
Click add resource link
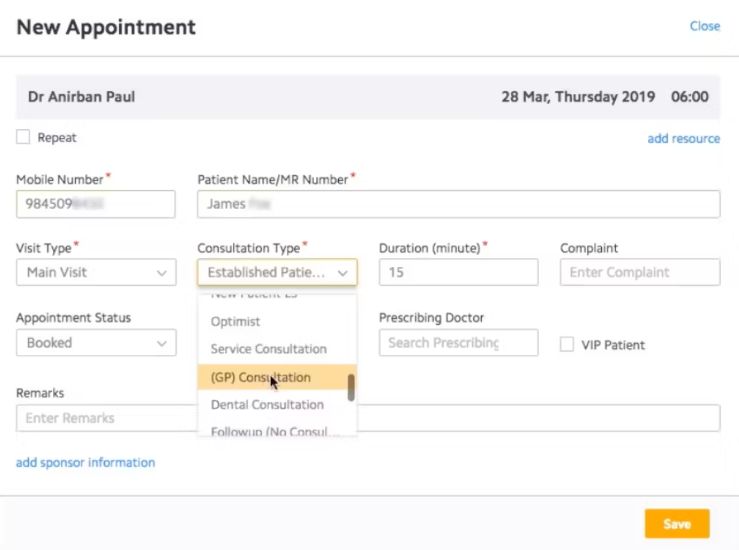click(683, 139)
